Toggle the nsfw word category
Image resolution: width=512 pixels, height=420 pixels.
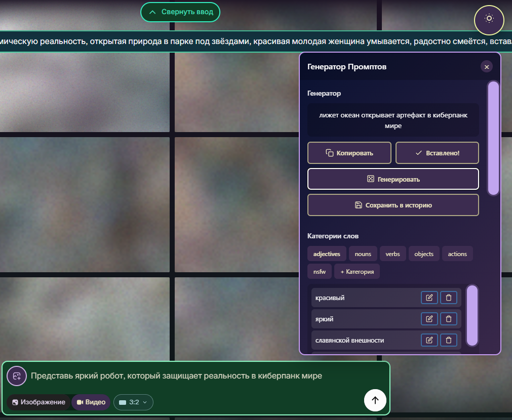[319, 271]
